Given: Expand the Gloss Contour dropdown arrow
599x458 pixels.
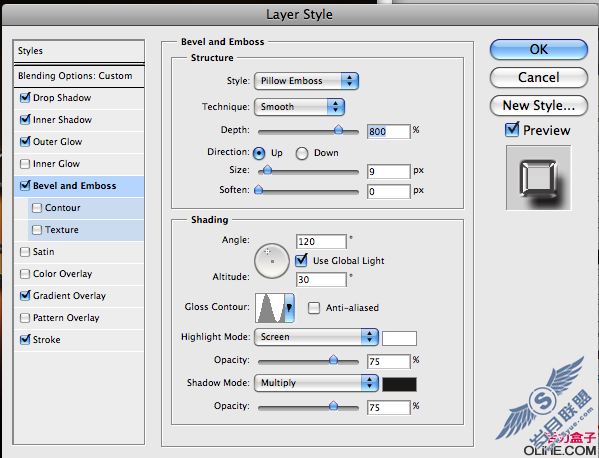Looking at the screenshot, I should pyautogui.click(x=290, y=307).
